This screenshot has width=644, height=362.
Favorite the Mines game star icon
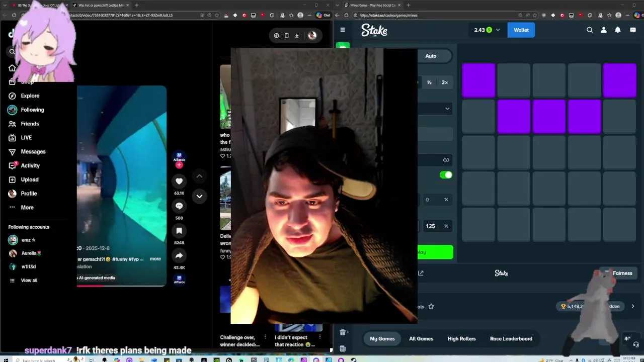pyautogui.click(x=431, y=306)
